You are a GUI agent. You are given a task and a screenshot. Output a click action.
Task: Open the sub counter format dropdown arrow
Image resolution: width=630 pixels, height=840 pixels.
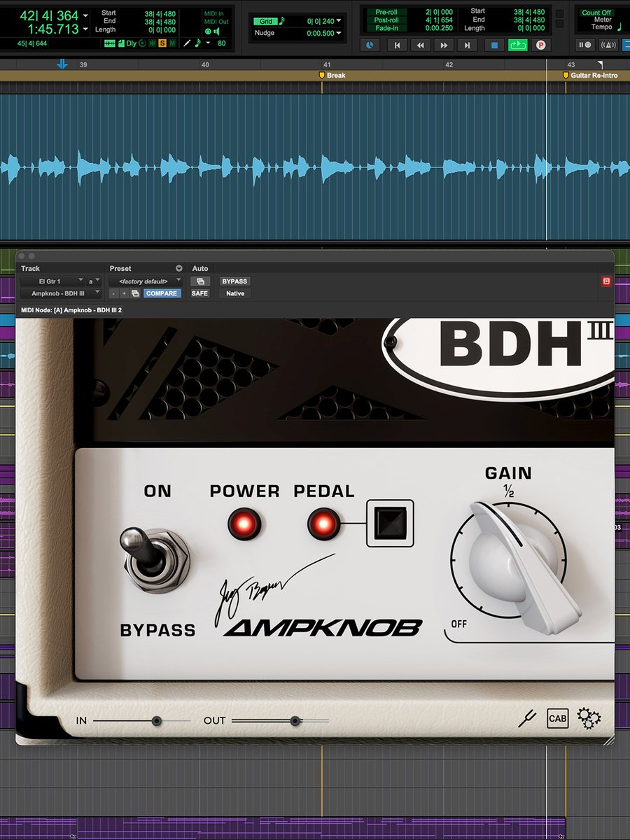[x=85, y=30]
